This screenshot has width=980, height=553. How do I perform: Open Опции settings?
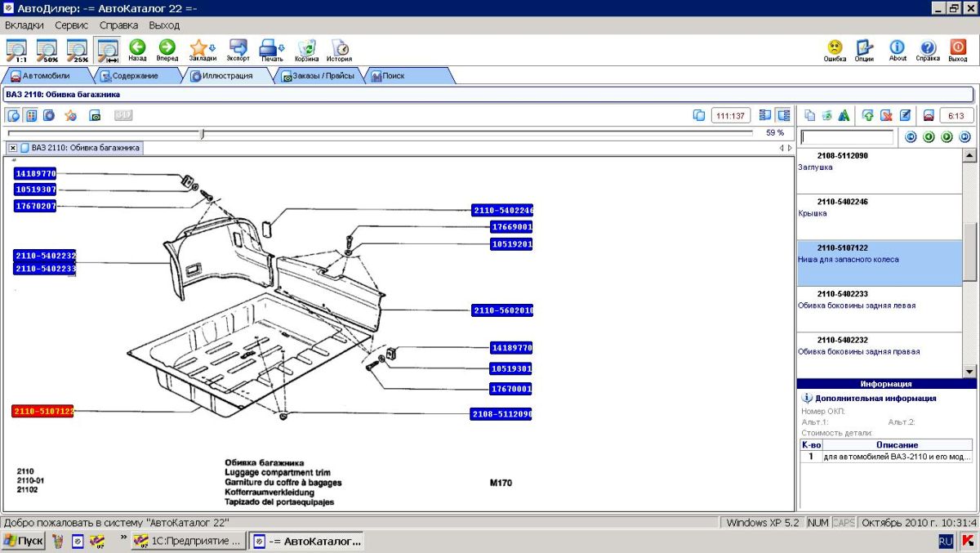pyautogui.click(x=864, y=51)
